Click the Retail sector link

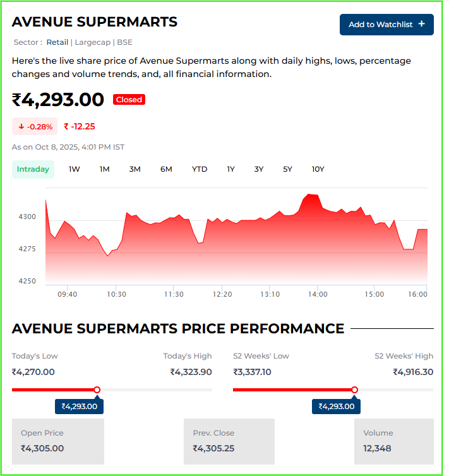pos(57,42)
